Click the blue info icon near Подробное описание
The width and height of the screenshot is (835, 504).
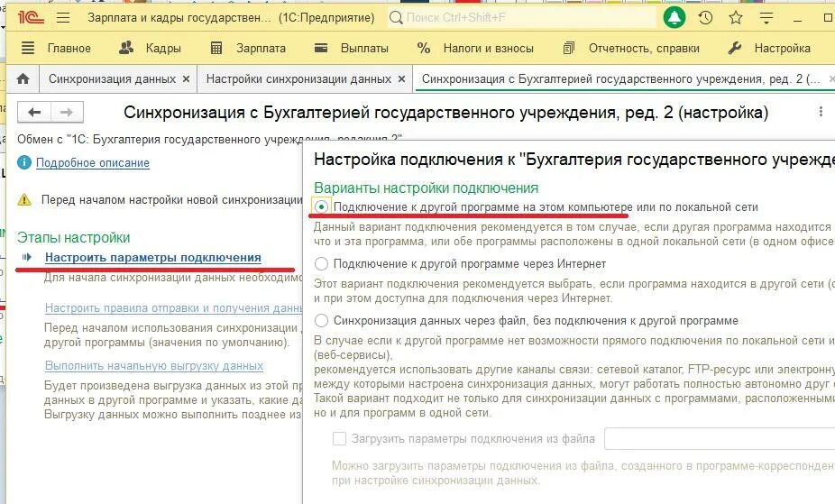24,162
